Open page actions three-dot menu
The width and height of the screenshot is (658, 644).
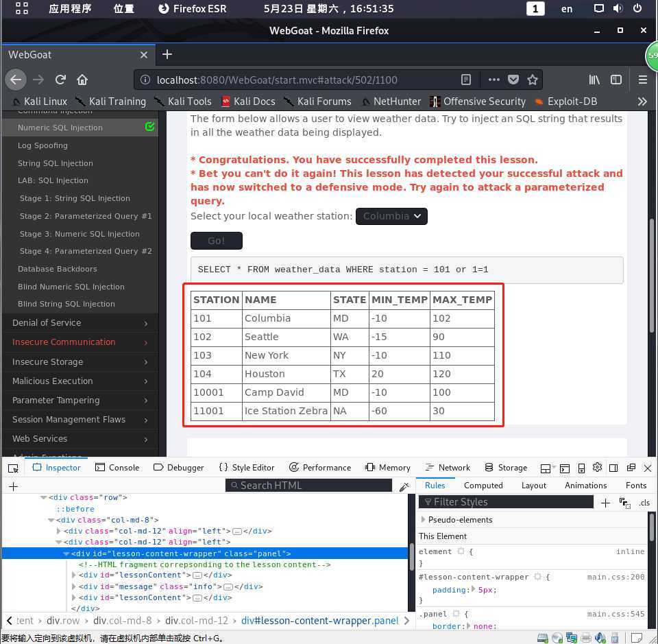(494, 80)
